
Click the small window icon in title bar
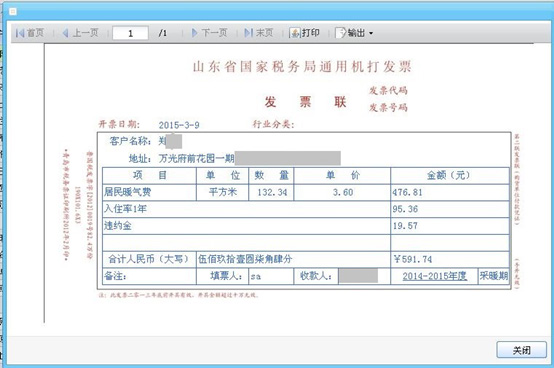tap(13, 12)
